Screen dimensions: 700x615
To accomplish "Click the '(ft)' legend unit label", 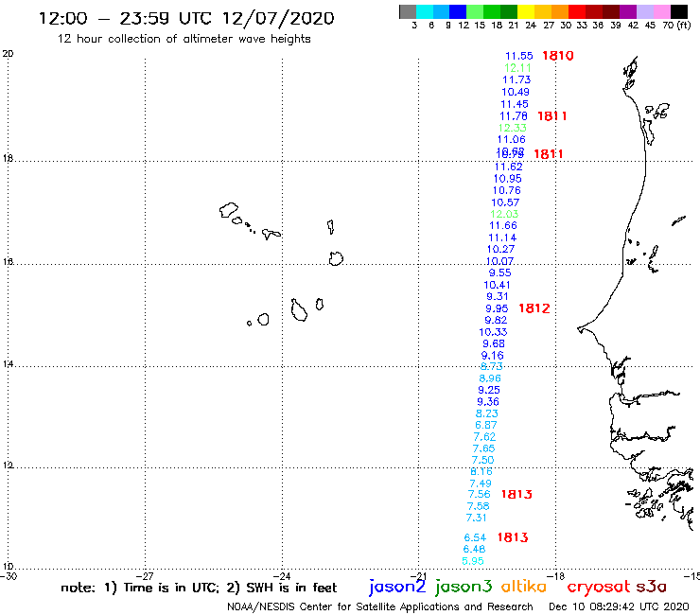I will click(x=684, y=26).
